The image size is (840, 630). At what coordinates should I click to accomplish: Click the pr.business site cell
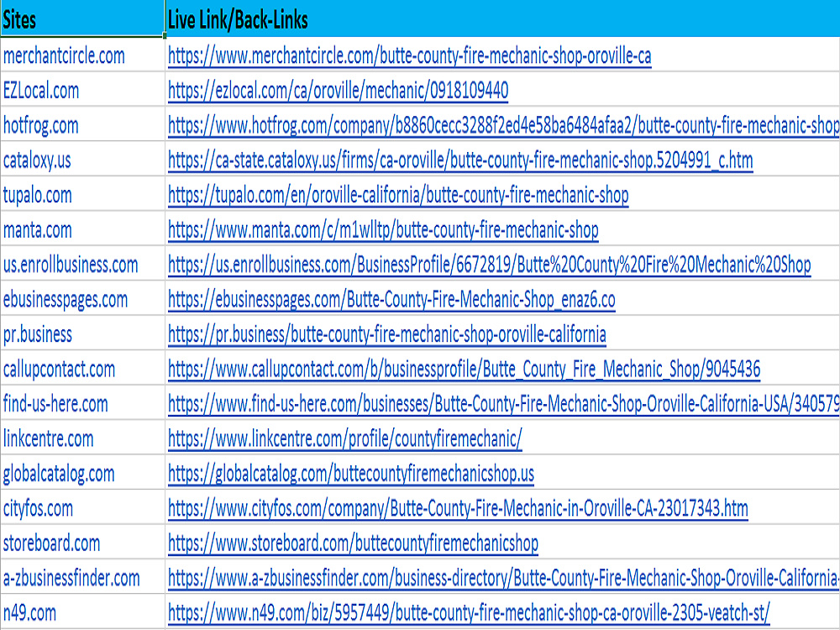pyautogui.click(x=82, y=333)
